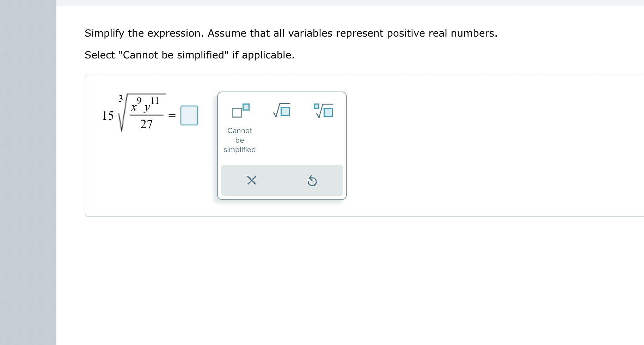Viewport: 644px width, 345px height.
Task: Click the answer entry box beside the equals sign
Action: [x=189, y=115]
